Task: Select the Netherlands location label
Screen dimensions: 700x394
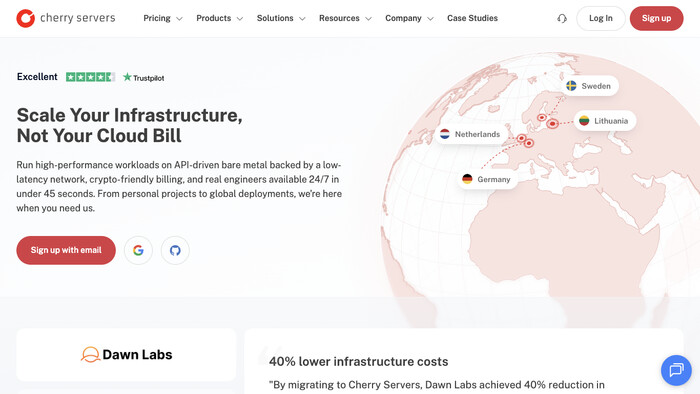Action: [x=471, y=134]
